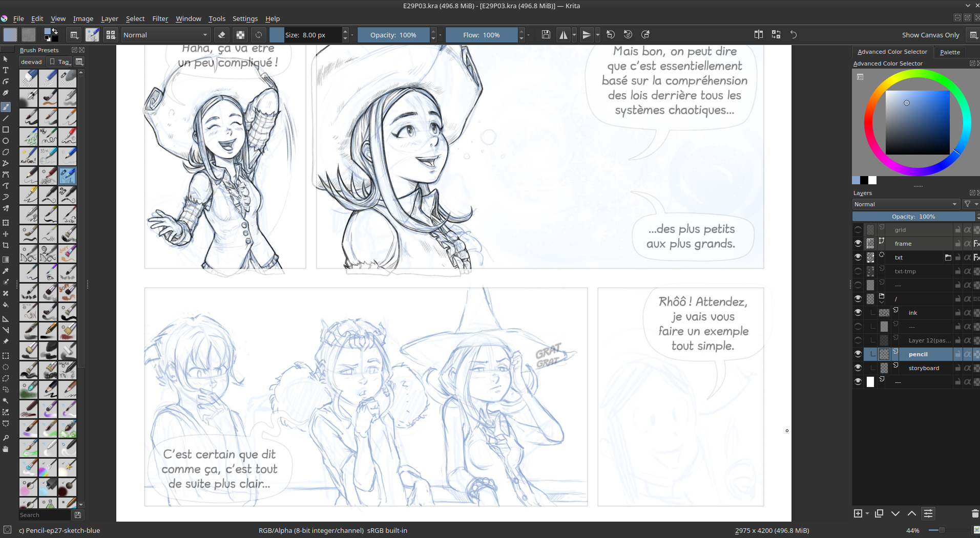Open the Filter menu
Screen dimensions: 980x538
point(160,18)
